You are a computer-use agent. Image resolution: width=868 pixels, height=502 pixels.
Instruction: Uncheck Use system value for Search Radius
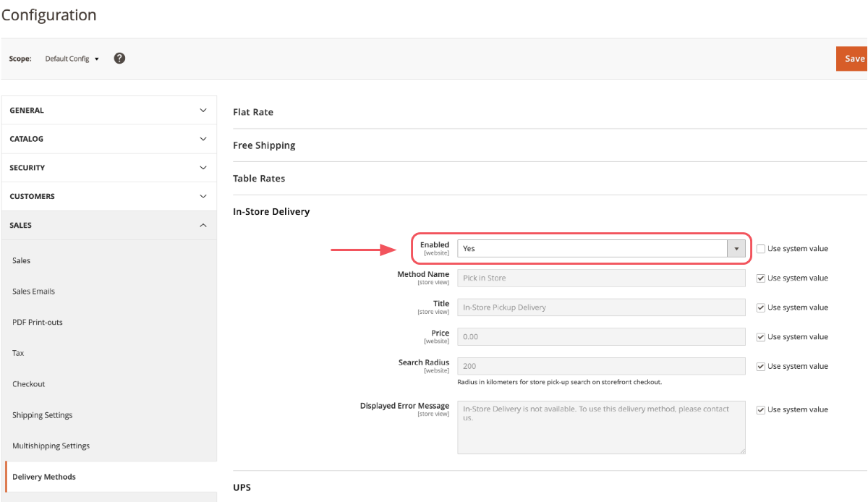[x=760, y=366]
